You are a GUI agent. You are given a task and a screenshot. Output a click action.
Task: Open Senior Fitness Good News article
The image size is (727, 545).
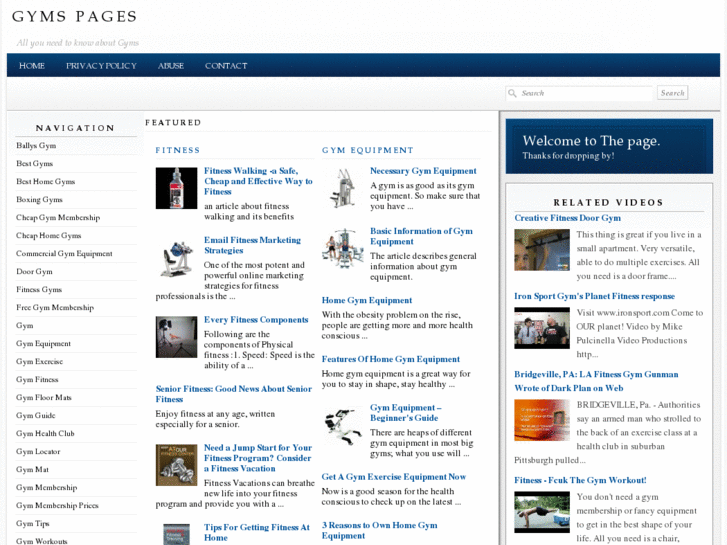234,394
